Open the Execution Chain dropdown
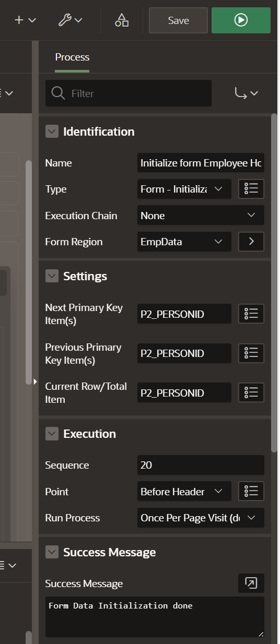280x644 pixels. 201,216
